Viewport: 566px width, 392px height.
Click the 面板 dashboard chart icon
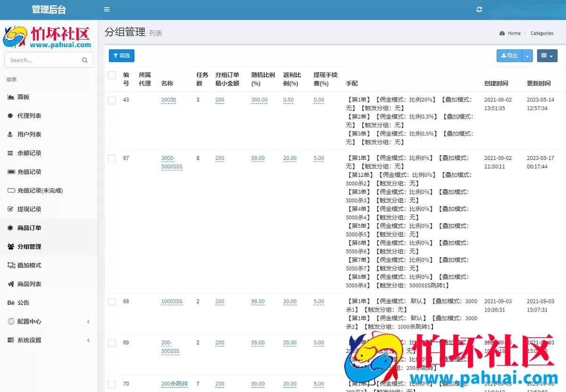11,97
